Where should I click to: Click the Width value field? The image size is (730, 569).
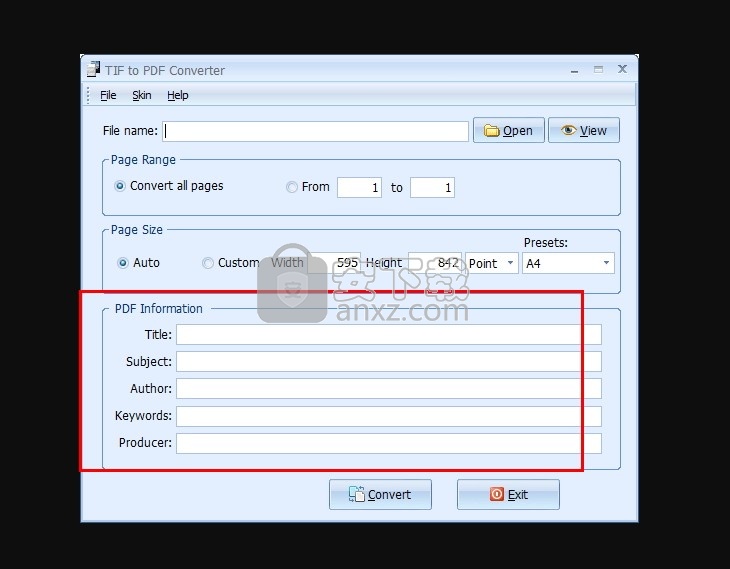point(334,263)
